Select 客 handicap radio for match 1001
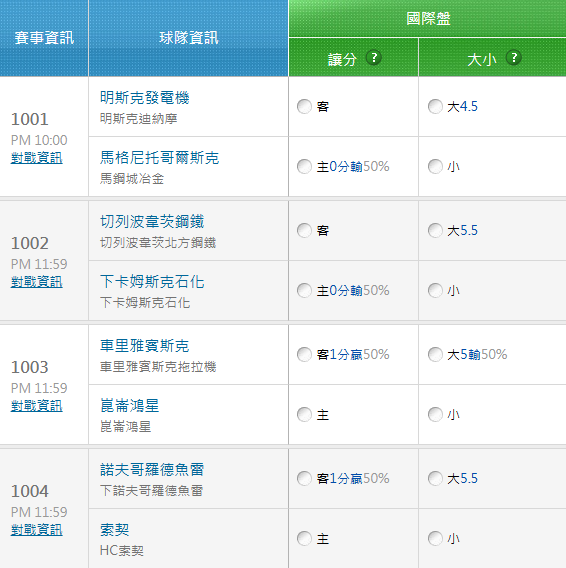This screenshot has width=566, height=568. [304, 106]
